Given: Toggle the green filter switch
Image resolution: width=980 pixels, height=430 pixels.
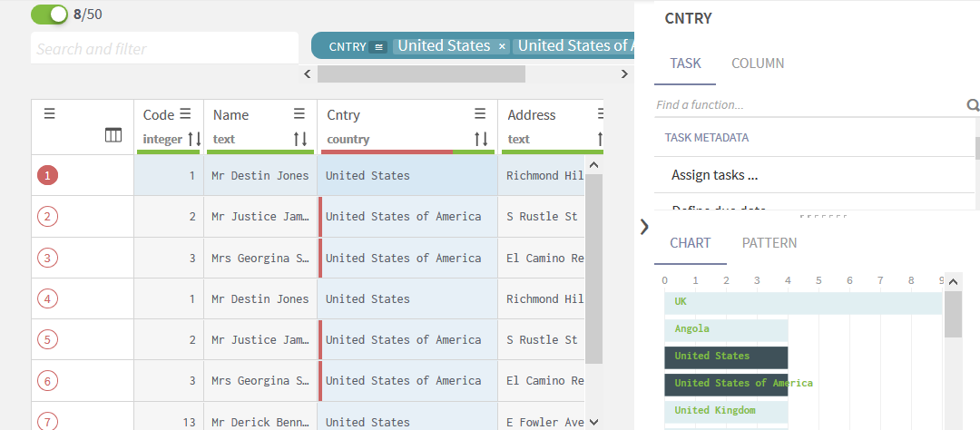Looking at the screenshot, I should (49, 15).
